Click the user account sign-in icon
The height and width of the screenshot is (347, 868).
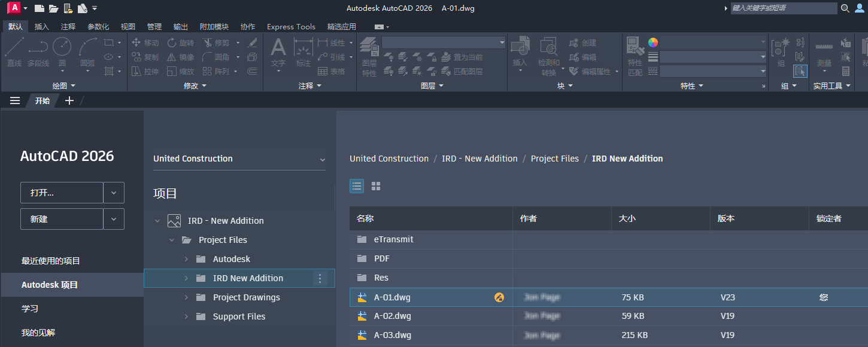pyautogui.click(x=860, y=8)
